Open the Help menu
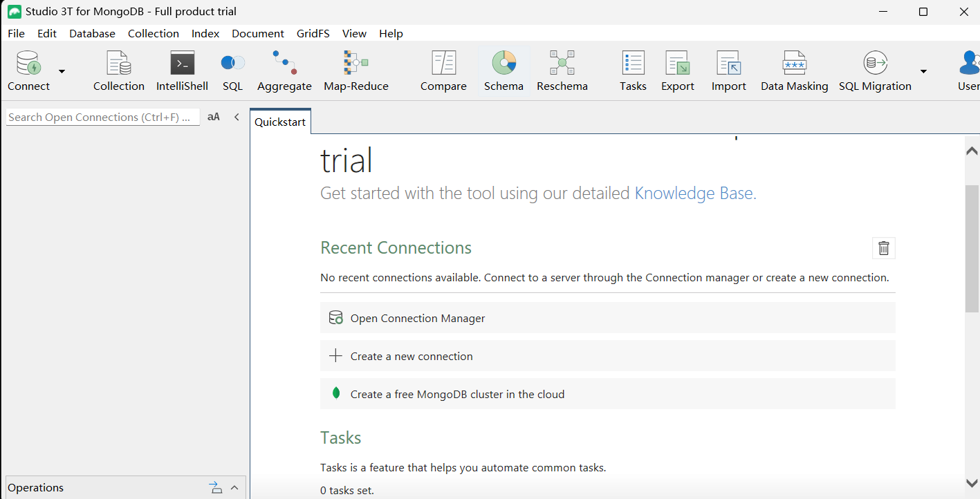The image size is (980, 499). pos(391,33)
